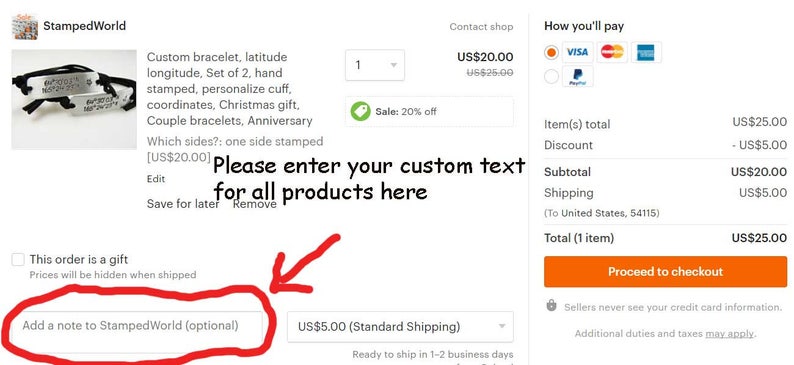Viewport: 794px width, 365px height.
Task: Click the Add a note to StampedWorld field
Action: pos(136,327)
